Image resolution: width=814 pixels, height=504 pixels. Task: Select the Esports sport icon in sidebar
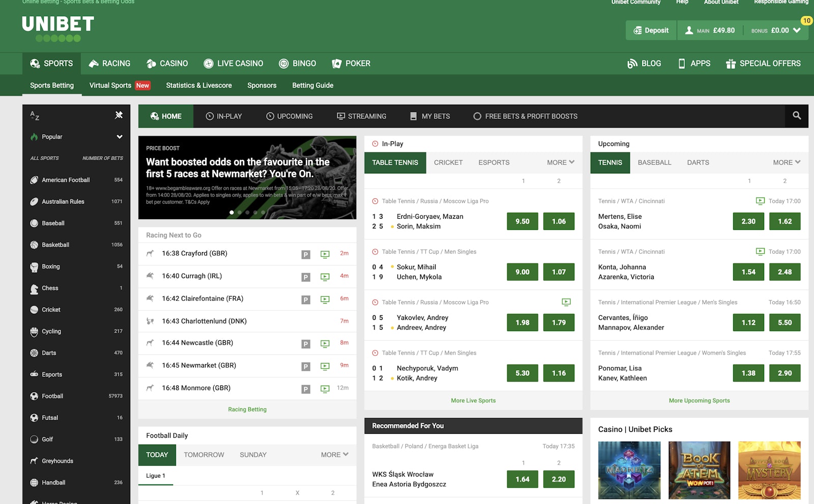[34, 374]
